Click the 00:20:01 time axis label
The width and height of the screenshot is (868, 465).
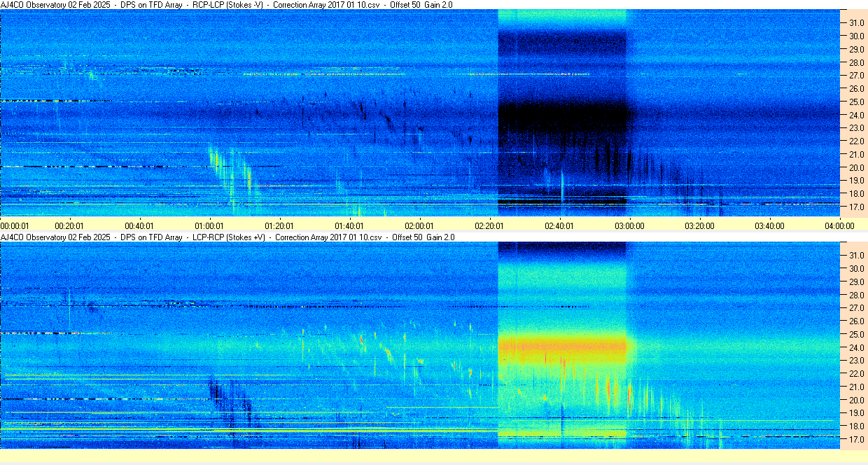(70, 225)
